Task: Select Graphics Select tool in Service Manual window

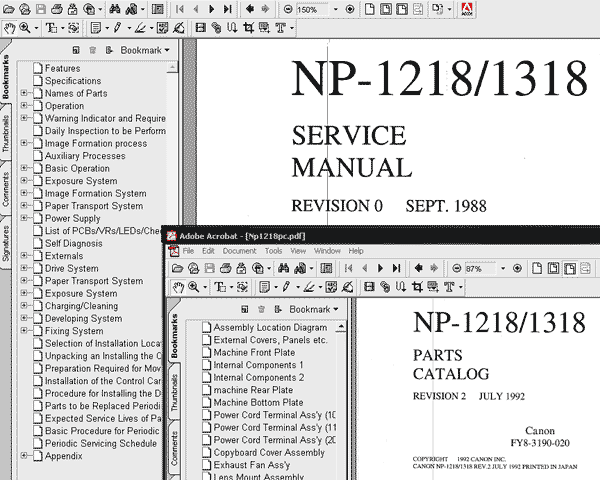Action: point(73,28)
